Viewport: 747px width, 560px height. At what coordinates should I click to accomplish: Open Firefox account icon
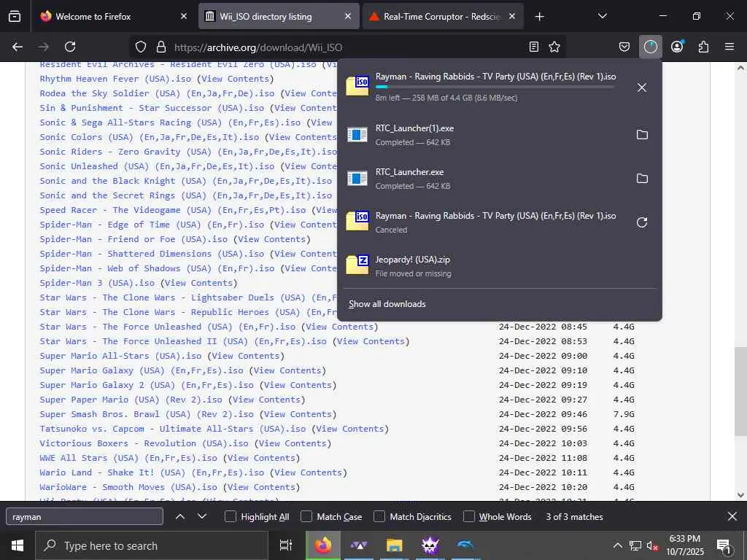click(677, 47)
